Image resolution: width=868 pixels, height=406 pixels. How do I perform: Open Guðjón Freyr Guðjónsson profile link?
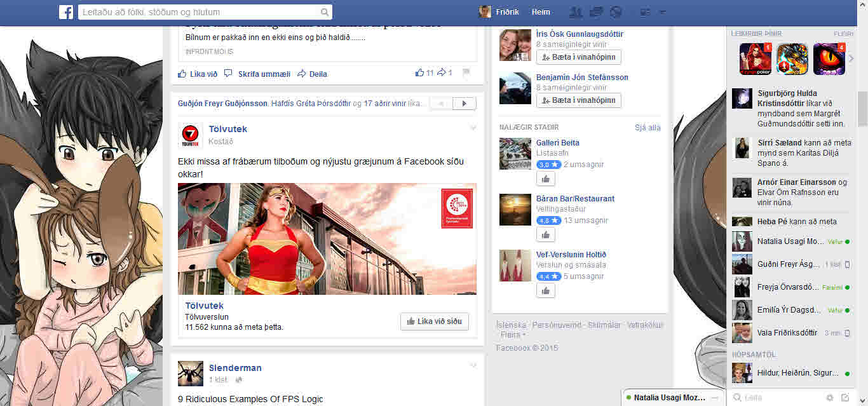[223, 104]
